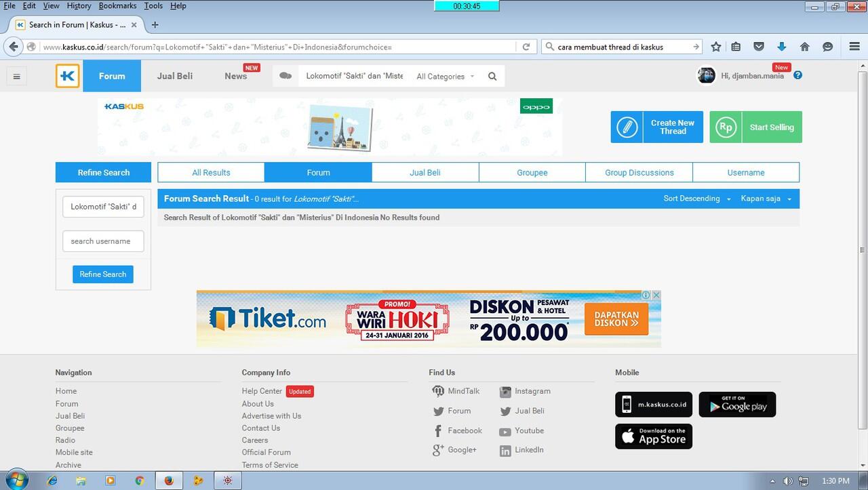Click the Google+ icon in footer

click(x=438, y=450)
